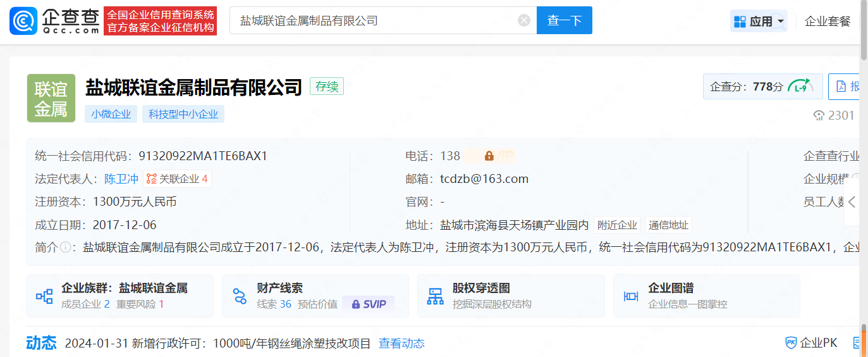Open the 企业族群 盐城联谊金属 card

point(120,296)
